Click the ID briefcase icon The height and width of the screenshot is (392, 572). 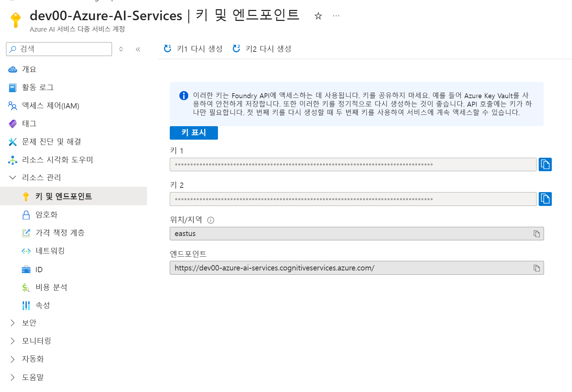(26, 269)
